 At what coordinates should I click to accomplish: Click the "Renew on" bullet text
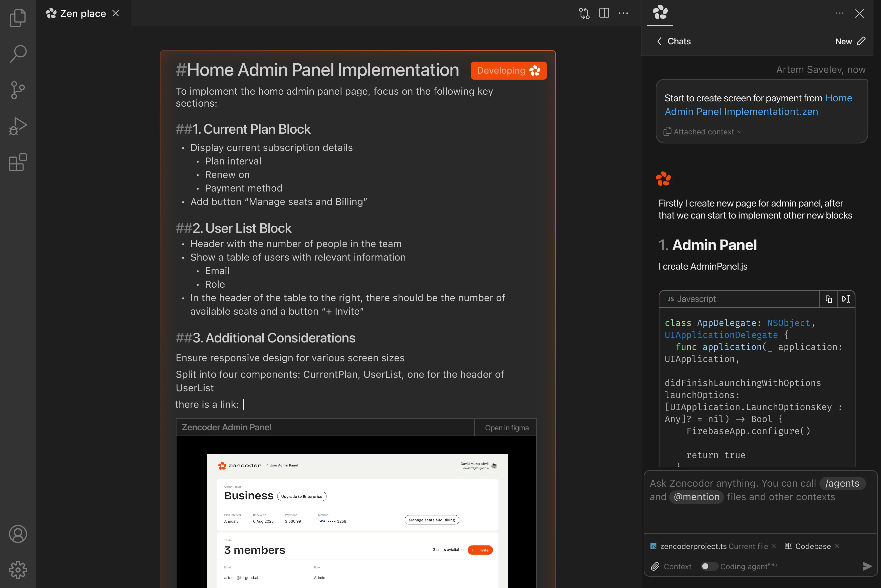coord(227,175)
